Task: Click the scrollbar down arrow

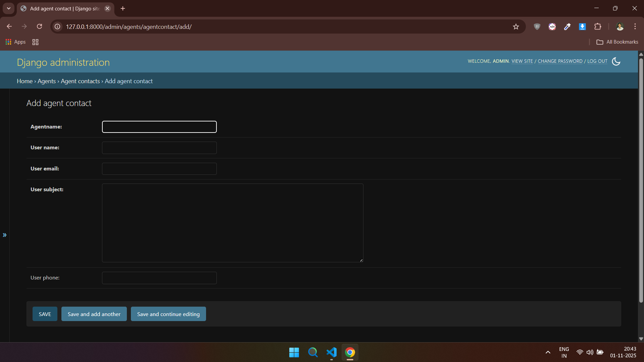Action: (x=641, y=339)
